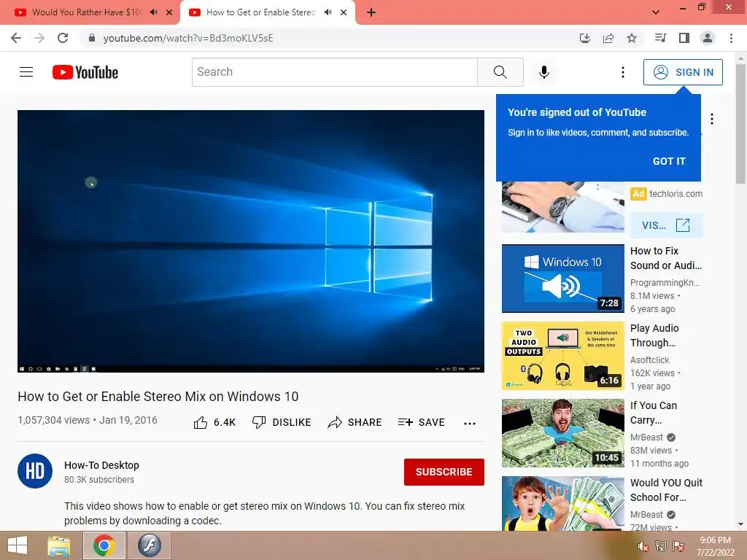Click the VIS... ad visit button
Viewport: 747px width, 560px height.
[x=666, y=225]
